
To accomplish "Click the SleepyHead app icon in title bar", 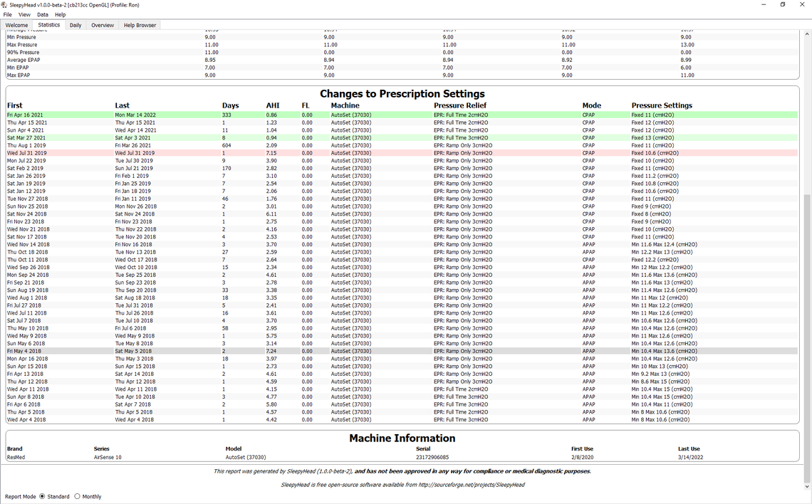I will (5, 5).
